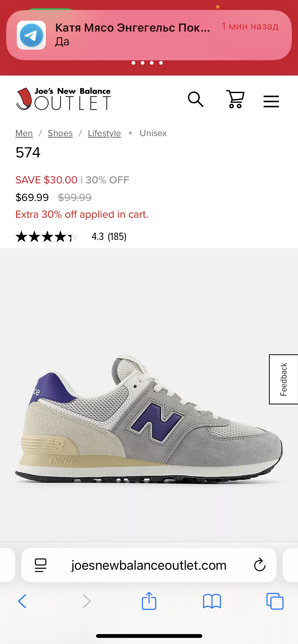Go forward in Safari history
This screenshot has height=644, width=298.
tap(87, 601)
